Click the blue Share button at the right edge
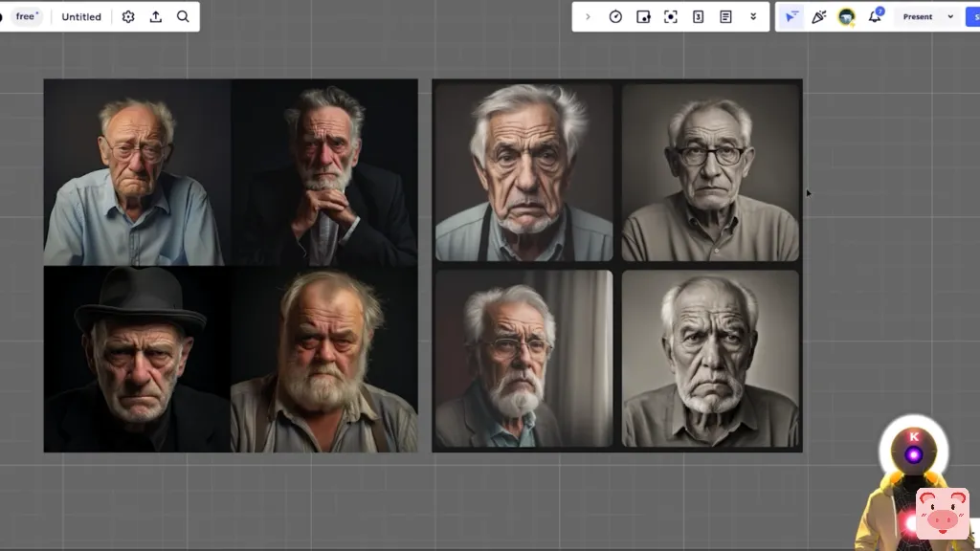Viewport: 980px width, 551px height. tap(973, 17)
